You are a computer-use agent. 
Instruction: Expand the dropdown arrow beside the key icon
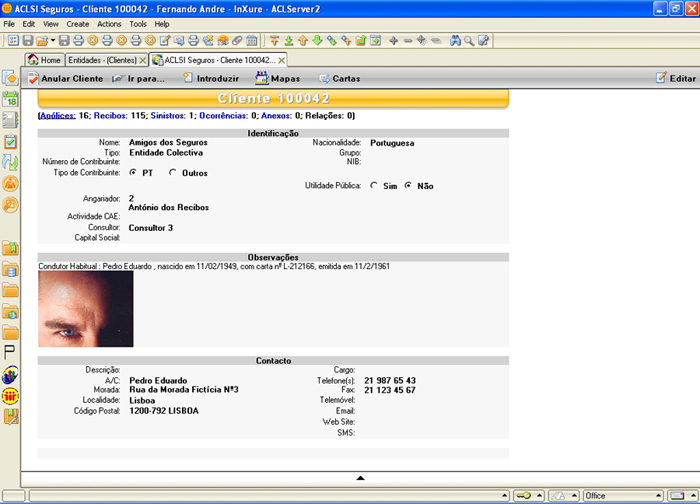[538, 495]
